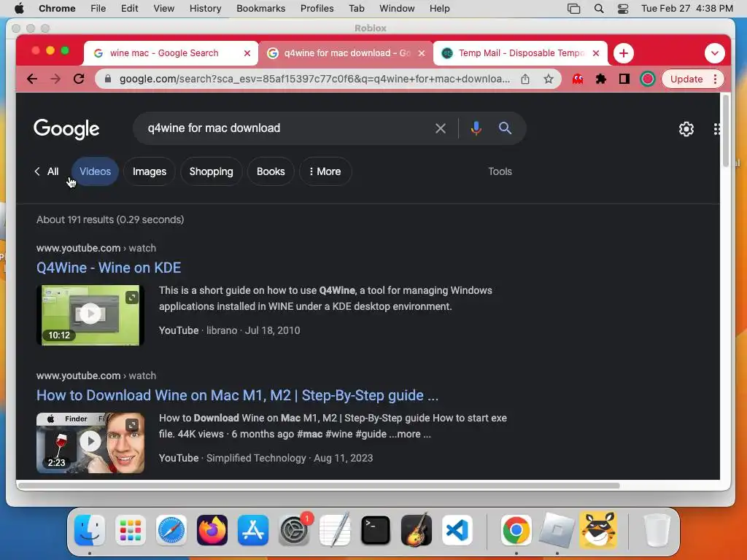
Task: Play the 2:23 Wine on Mac thumbnail
Action: coord(90,443)
